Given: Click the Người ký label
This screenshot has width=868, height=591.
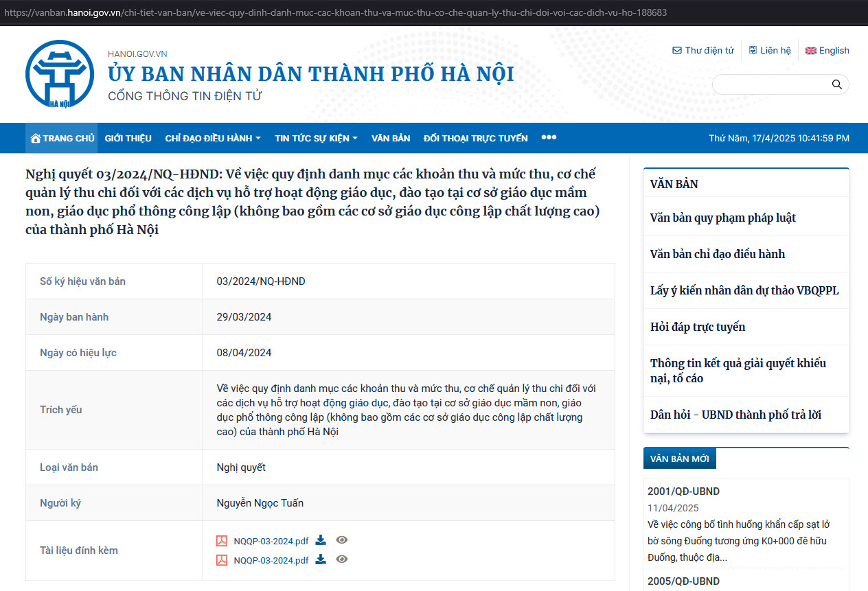Looking at the screenshot, I should (60, 503).
